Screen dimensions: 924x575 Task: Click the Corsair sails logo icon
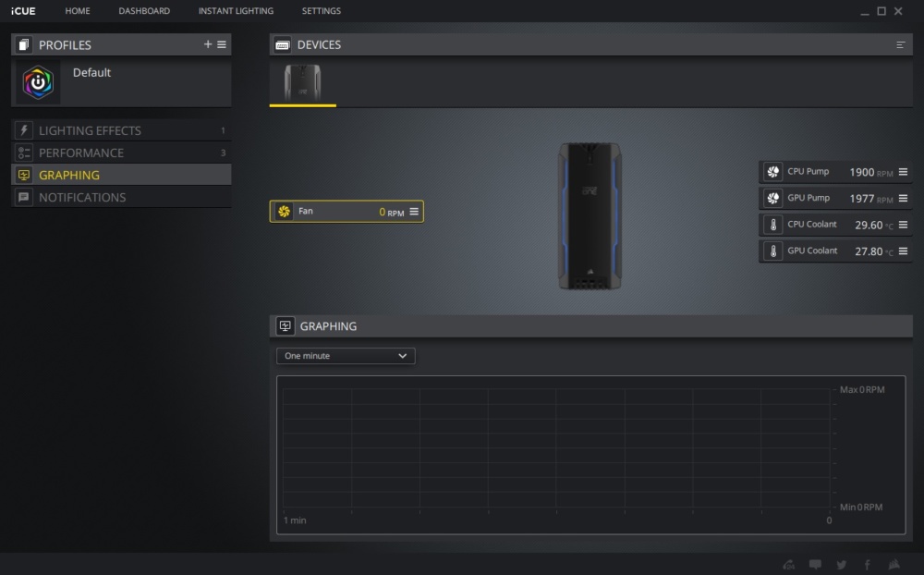point(894,565)
